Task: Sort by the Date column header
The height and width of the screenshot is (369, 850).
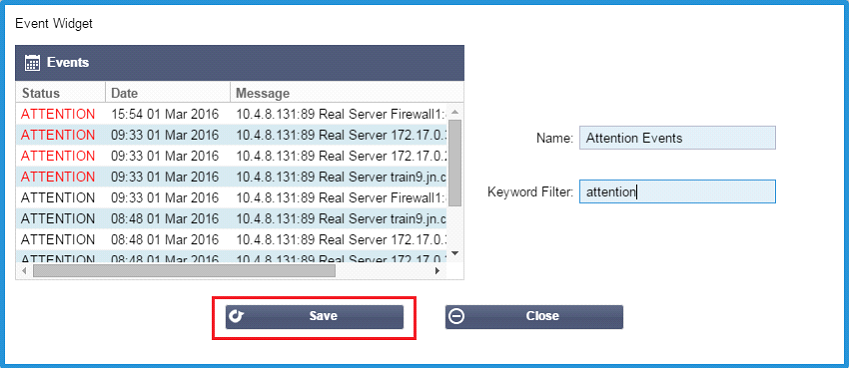Action: 168,93
